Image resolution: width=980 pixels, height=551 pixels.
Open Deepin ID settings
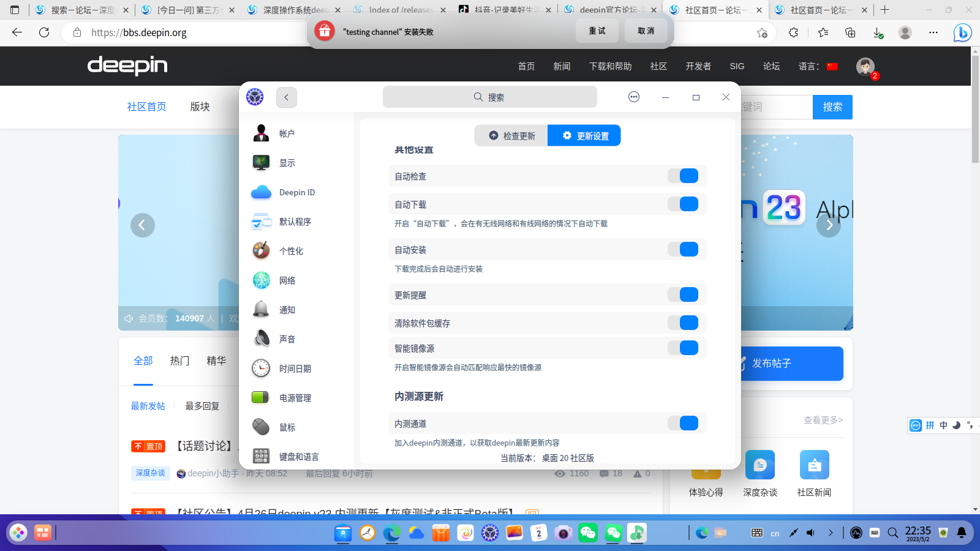tap(296, 192)
